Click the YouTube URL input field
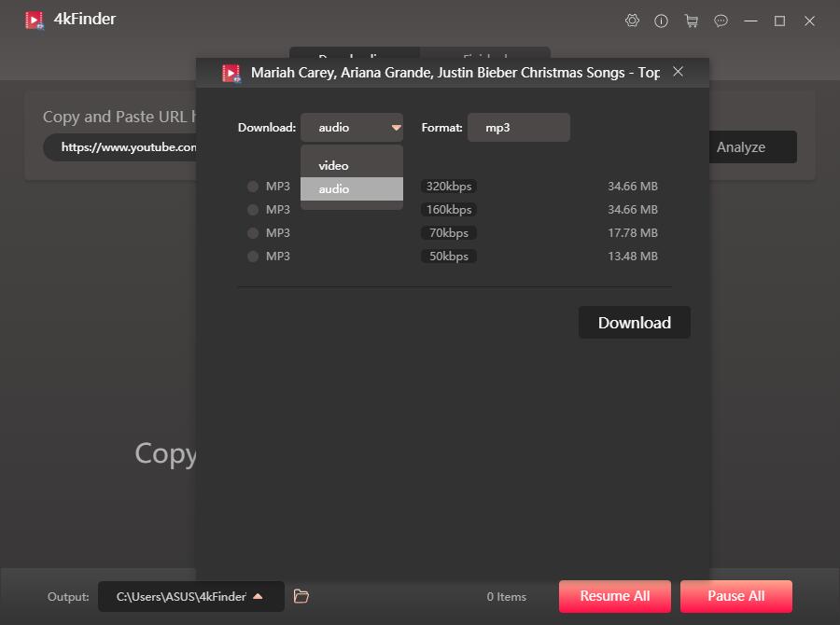This screenshot has width=840, height=625. click(120, 147)
